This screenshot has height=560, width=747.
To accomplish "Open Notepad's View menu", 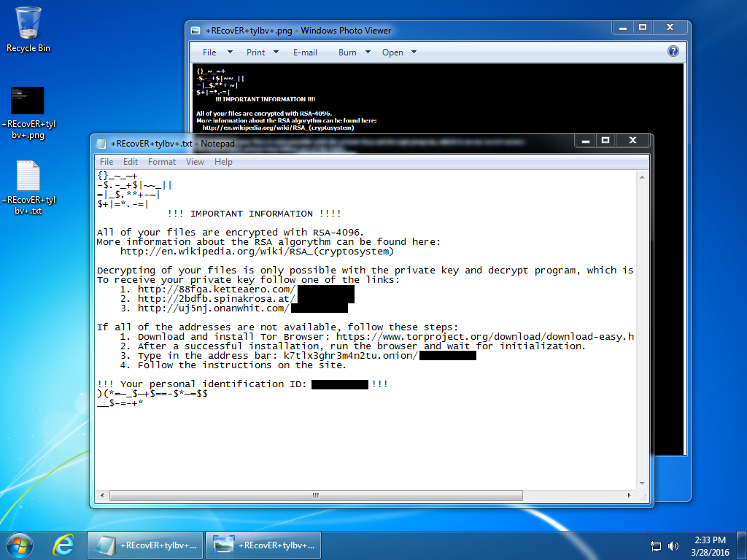I will click(x=195, y=162).
